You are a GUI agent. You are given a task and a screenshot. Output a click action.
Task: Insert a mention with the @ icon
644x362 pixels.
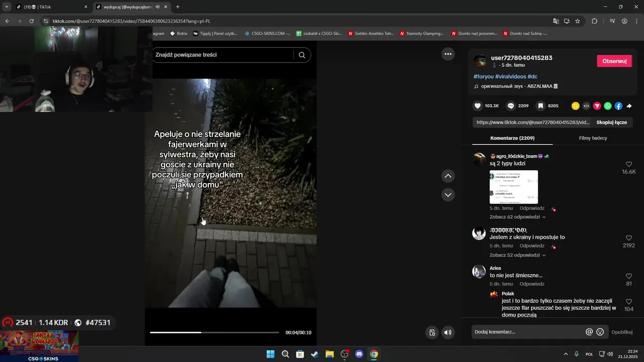pyautogui.click(x=589, y=332)
